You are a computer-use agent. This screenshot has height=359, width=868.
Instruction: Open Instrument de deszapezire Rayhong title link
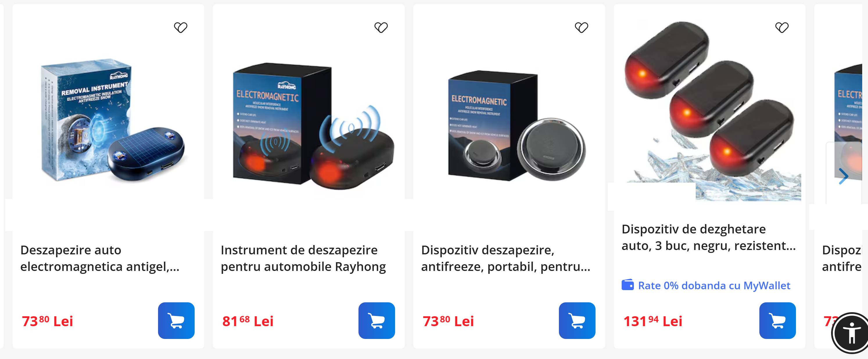(303, 258)
